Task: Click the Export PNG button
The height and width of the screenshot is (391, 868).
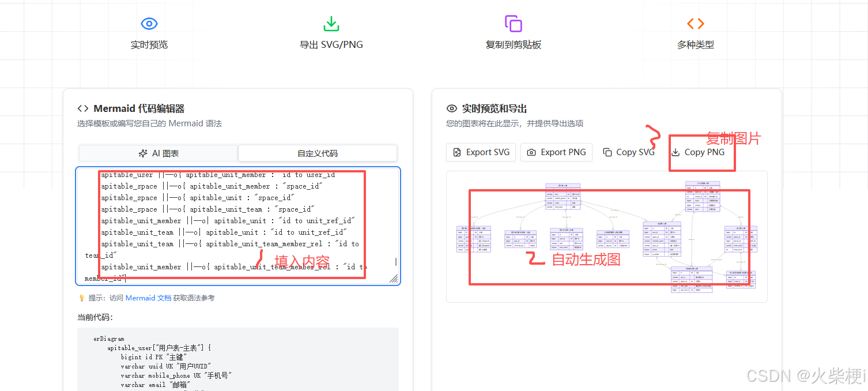Action: pyautogui.click(x=556, y=152)
